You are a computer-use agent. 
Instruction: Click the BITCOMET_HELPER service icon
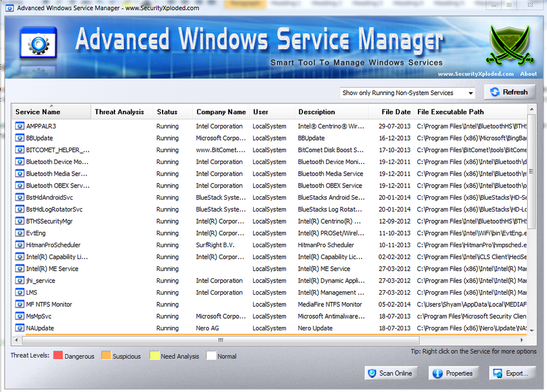(20, 150)
